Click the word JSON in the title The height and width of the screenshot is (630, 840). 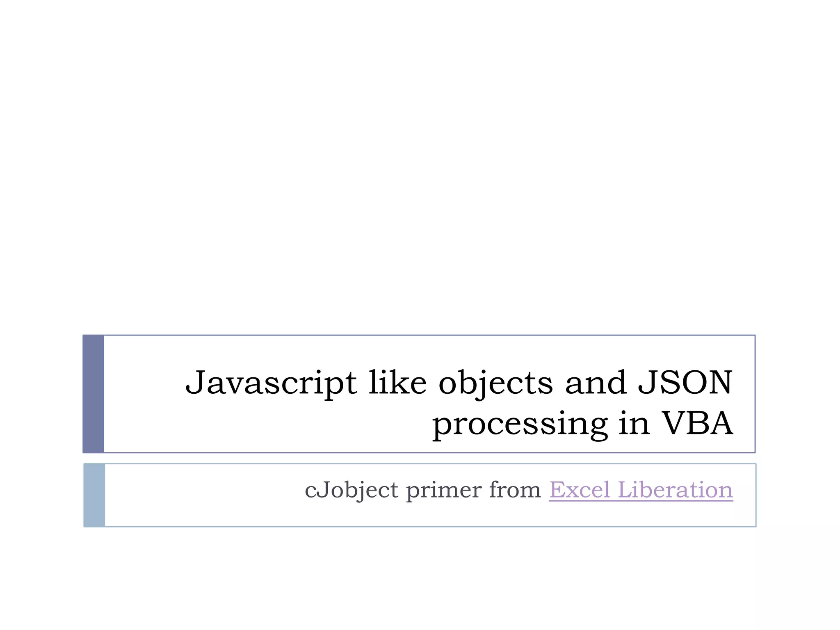click(x=685, y=383)
